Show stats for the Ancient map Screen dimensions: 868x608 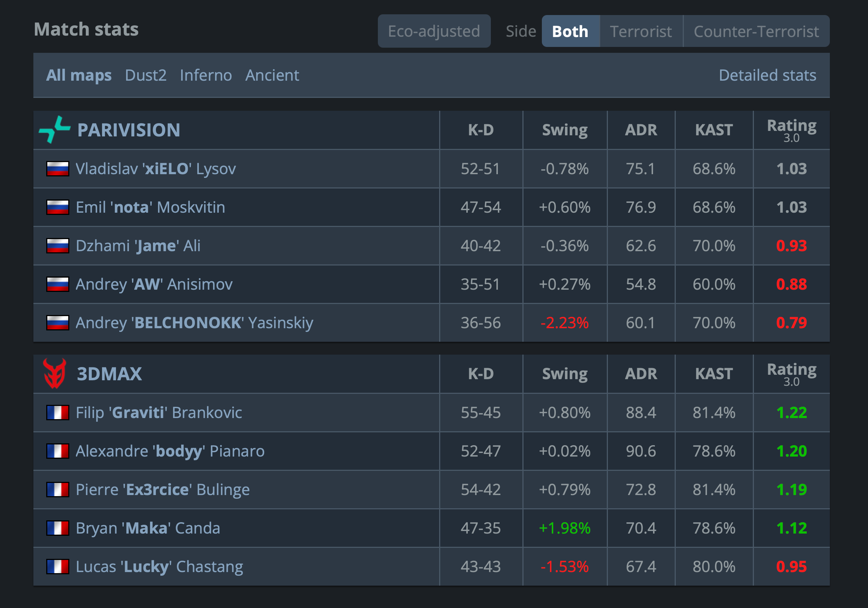click(272, 75)
